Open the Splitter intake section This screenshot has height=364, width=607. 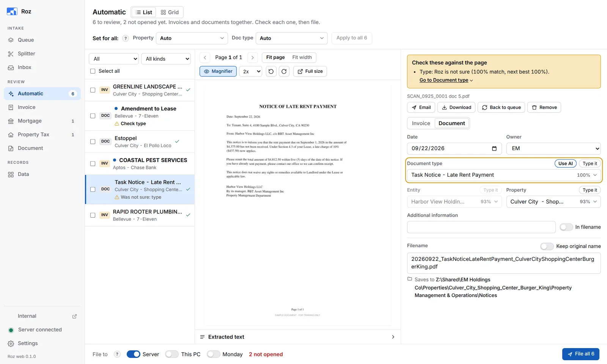26,53
